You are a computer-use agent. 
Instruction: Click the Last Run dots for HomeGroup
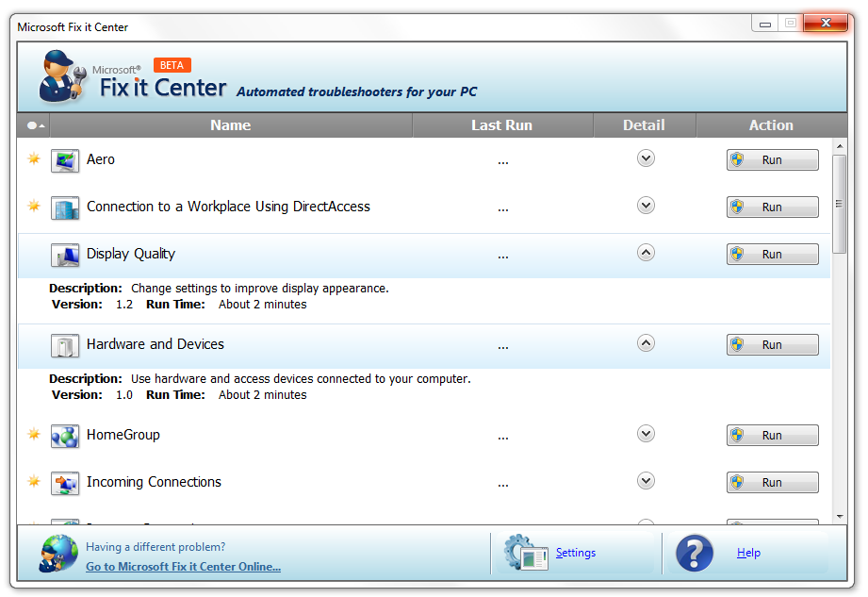pos(502,438)
